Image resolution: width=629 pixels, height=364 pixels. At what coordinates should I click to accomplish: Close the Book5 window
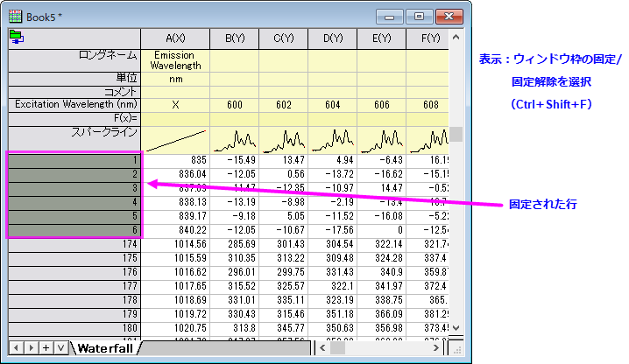[449, 17]
